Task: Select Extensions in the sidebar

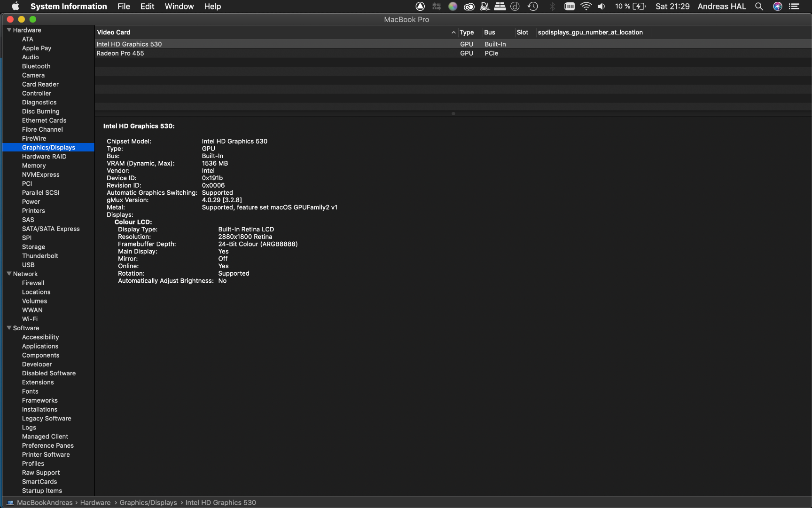Action: 38,382
